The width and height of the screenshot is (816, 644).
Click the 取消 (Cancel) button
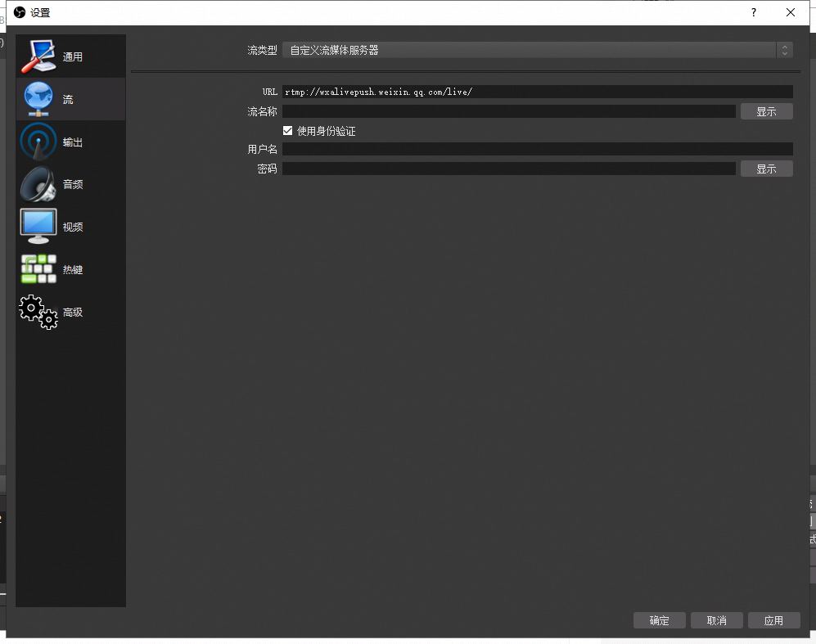[x=717, y=620]
